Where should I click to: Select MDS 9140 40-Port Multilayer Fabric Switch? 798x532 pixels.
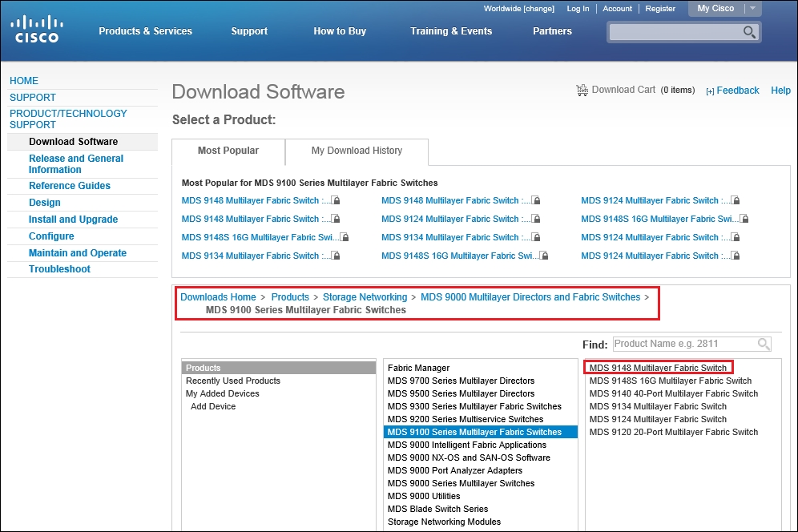point(673,393)
